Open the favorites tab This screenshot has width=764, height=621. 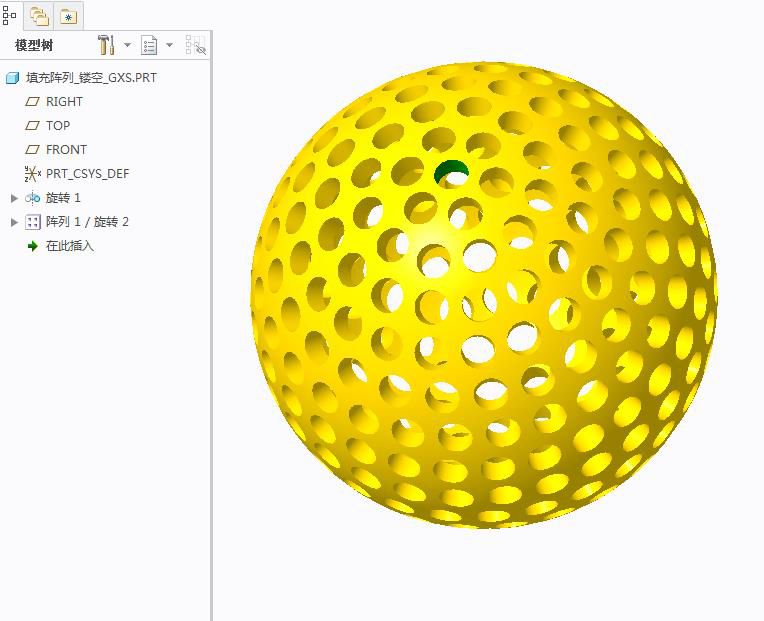coord(68,16)
